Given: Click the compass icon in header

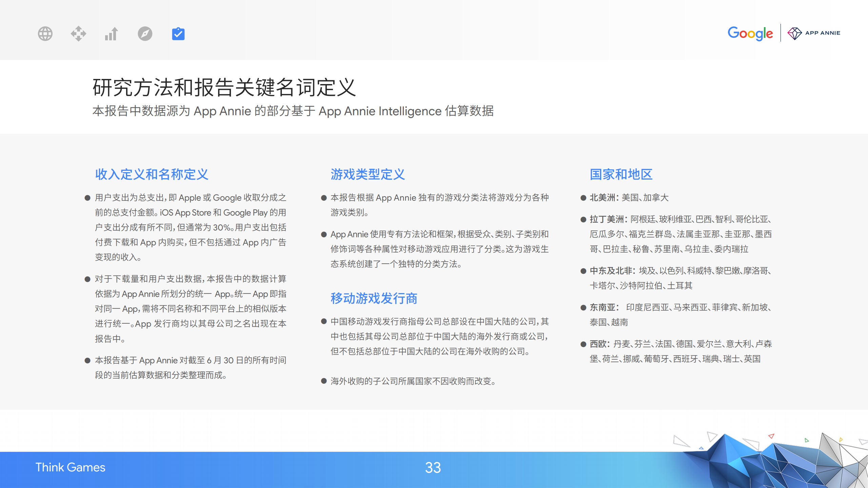Looking at the screenshot, I should (145, 34).
